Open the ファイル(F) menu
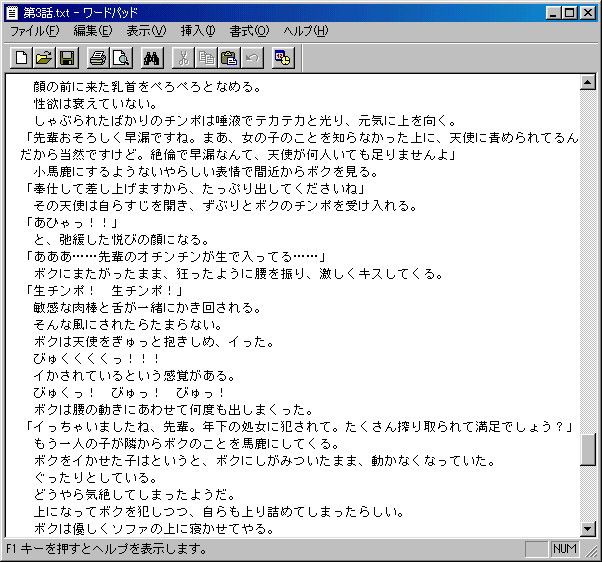This screenshot has width=602, height=562. tap(35, 31)
